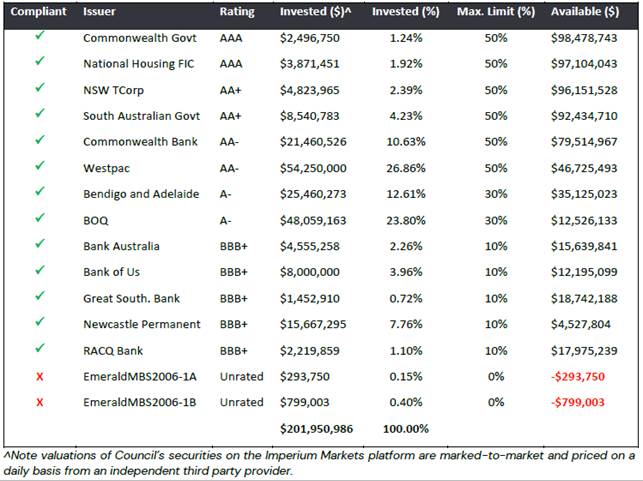Click the red X beside EmeraldMBS2006-1A
Screen dimensions: 643x481
[x=39, y=376]
